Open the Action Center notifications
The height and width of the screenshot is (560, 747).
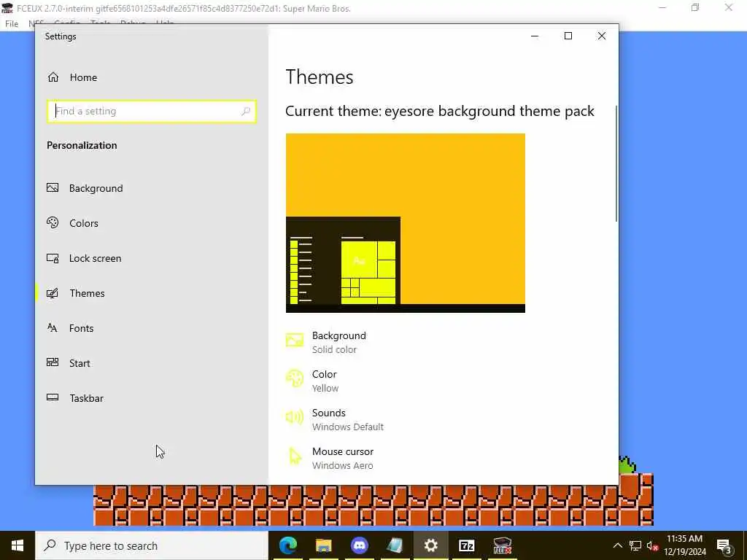tap(724, 545)
